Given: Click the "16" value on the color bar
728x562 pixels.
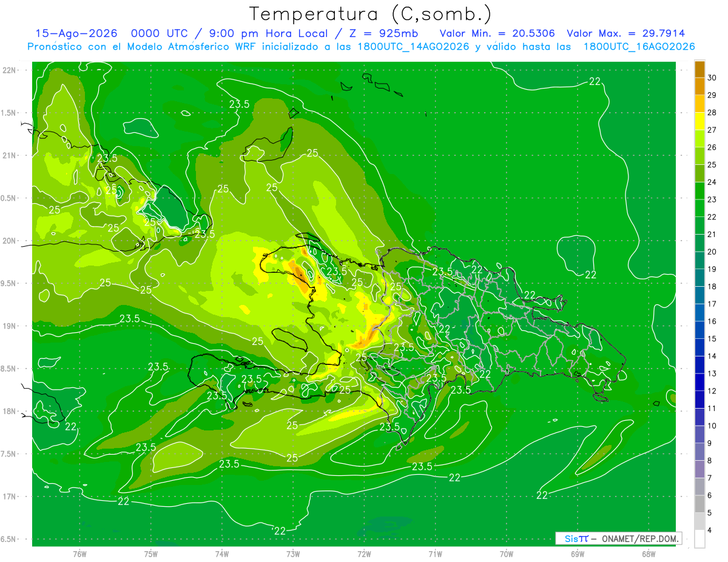Looking at the screenshot, I should (x=712, y=321).
